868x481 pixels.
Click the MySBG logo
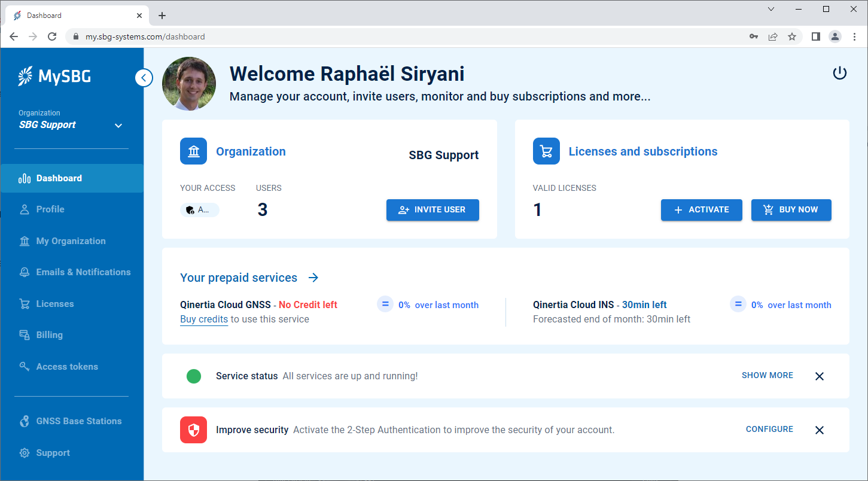(x=54, y=77)
